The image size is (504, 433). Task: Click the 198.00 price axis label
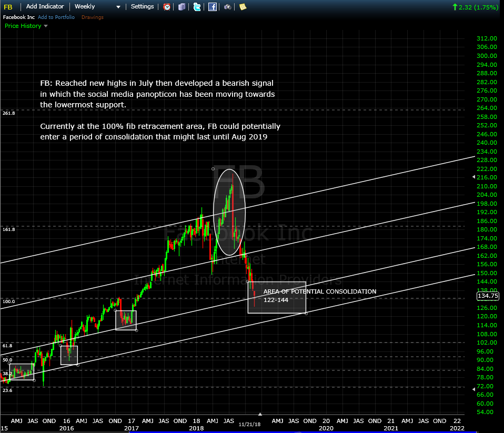[x=487, y=204]
